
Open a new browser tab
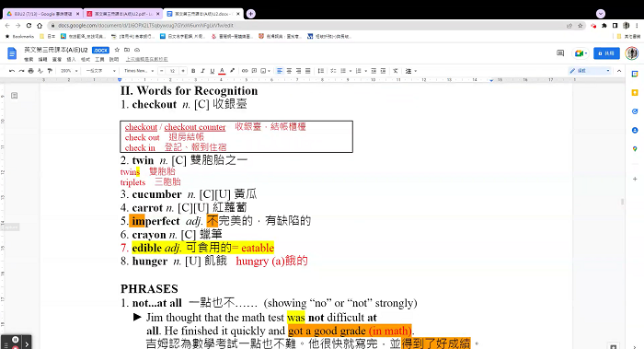point(250,14)
